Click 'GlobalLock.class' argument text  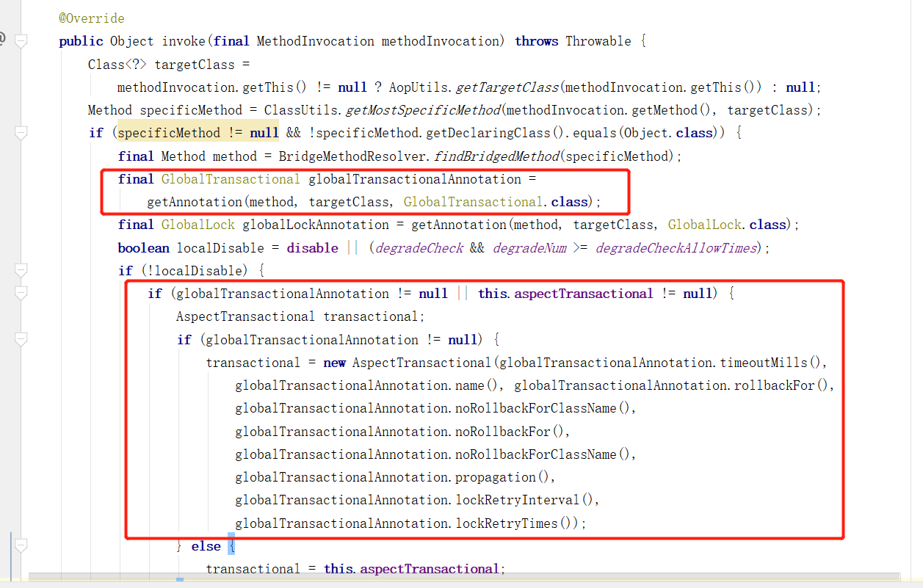click(x=727, y=225)
